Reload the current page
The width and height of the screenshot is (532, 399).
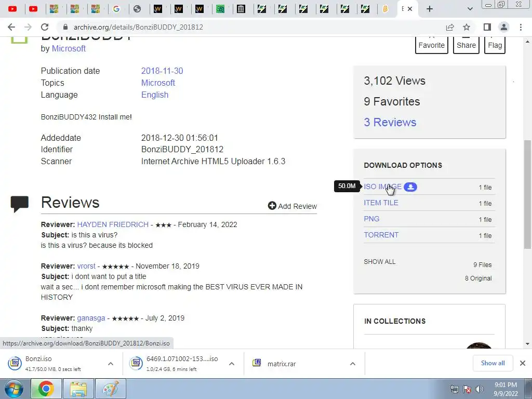(45, 27)
